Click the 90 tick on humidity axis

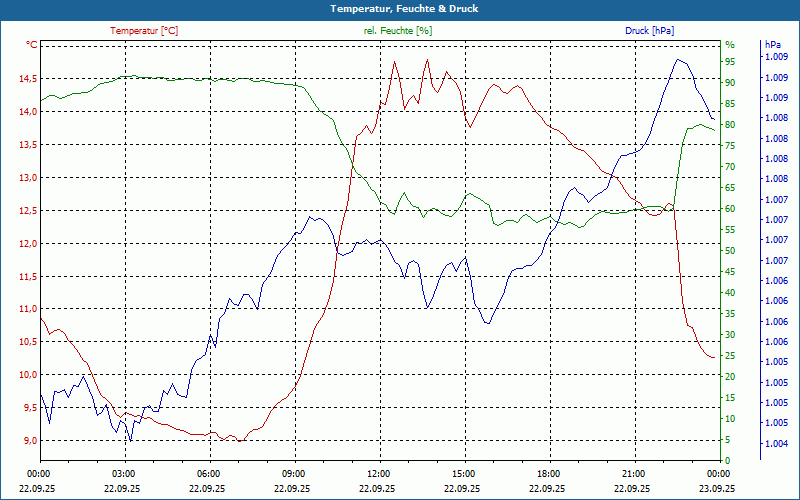point(730,83)
